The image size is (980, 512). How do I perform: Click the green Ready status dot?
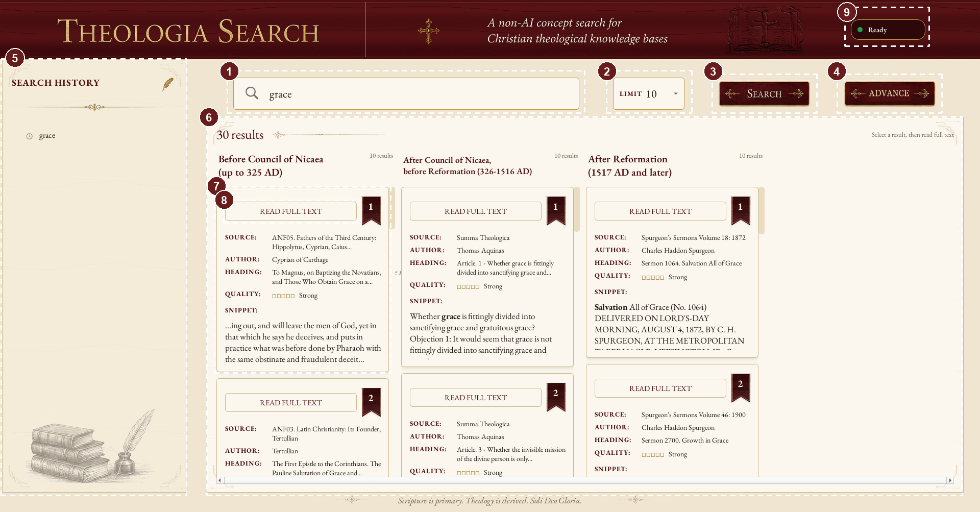(x=860, y=30)
